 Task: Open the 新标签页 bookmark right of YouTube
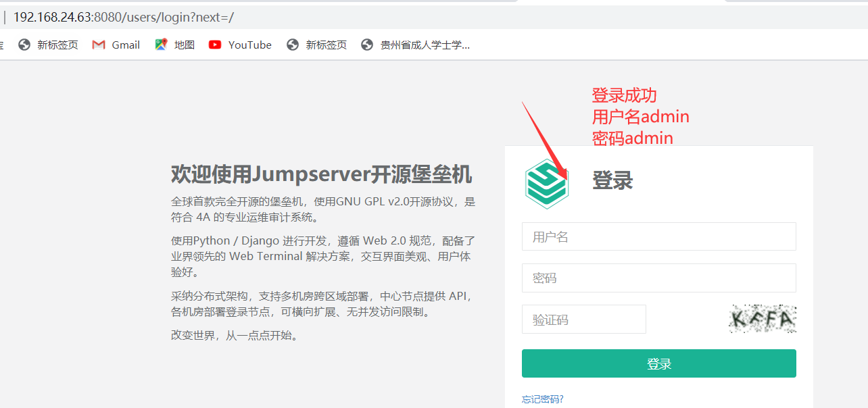316,45
